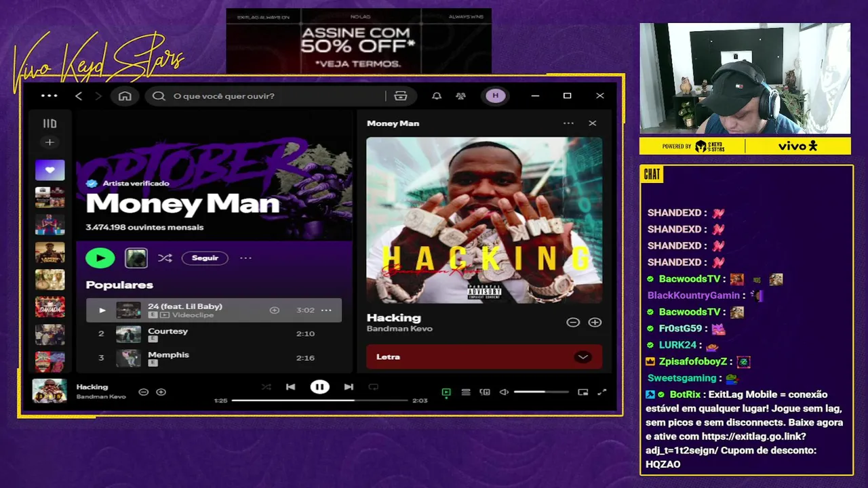This screenshot has height=488, width=868.
Task: Skip to next track
Action: (x=349, y=387)
